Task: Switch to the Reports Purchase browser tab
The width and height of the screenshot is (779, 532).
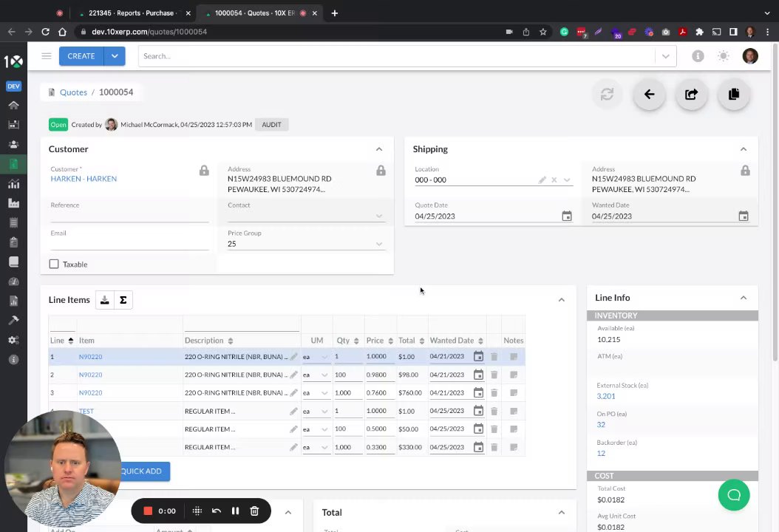Action: (132, 13)
